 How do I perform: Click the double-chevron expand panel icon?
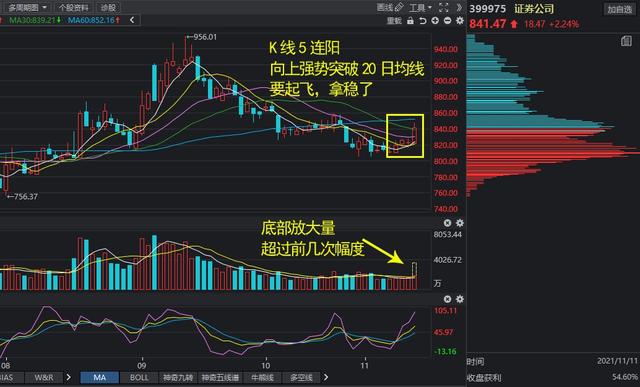click(x=459, y=7)
